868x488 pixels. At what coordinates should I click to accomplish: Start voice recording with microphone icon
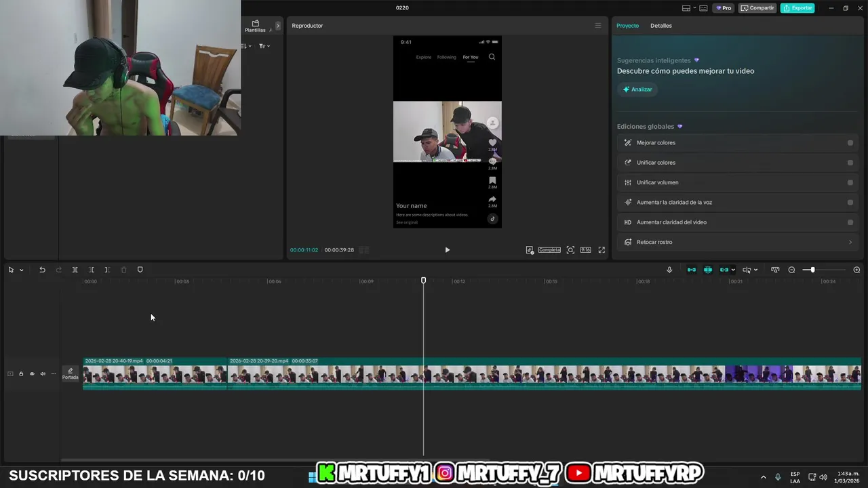tap(669, 270)
